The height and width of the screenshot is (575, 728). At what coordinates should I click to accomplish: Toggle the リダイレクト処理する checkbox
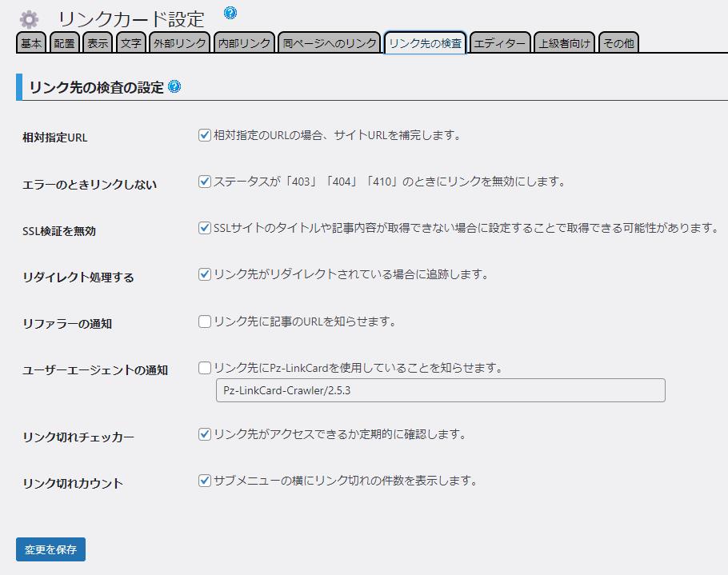point(205,274)
